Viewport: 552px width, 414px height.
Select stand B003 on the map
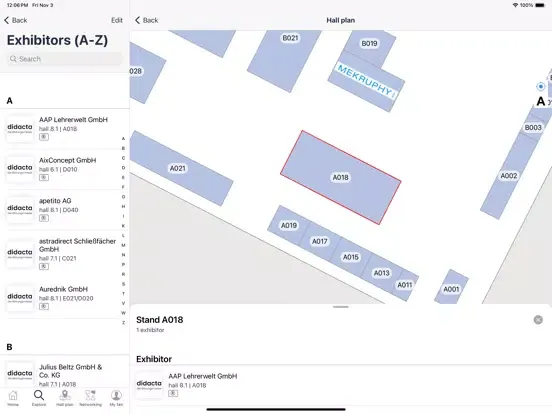tap(533, 127)
